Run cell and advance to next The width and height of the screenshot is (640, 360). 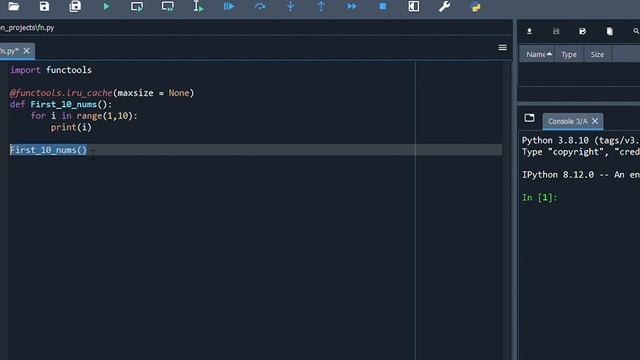click(x=168, y=7)
